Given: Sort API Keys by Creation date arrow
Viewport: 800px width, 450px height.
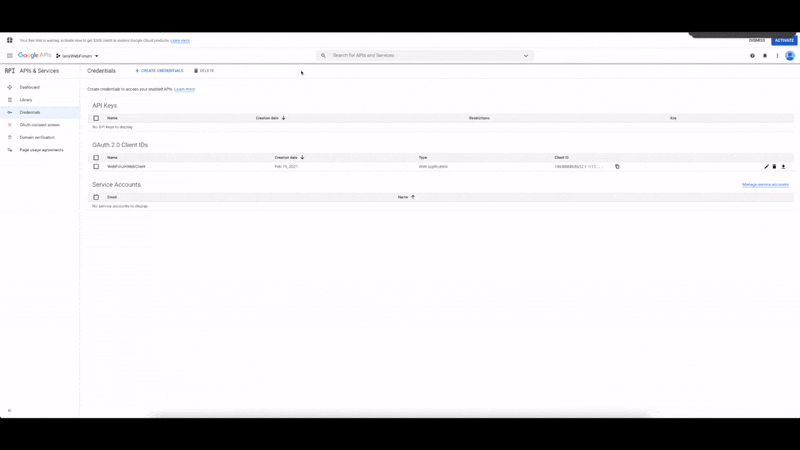Looking at the screenshot, I should [x=284, y=118].
